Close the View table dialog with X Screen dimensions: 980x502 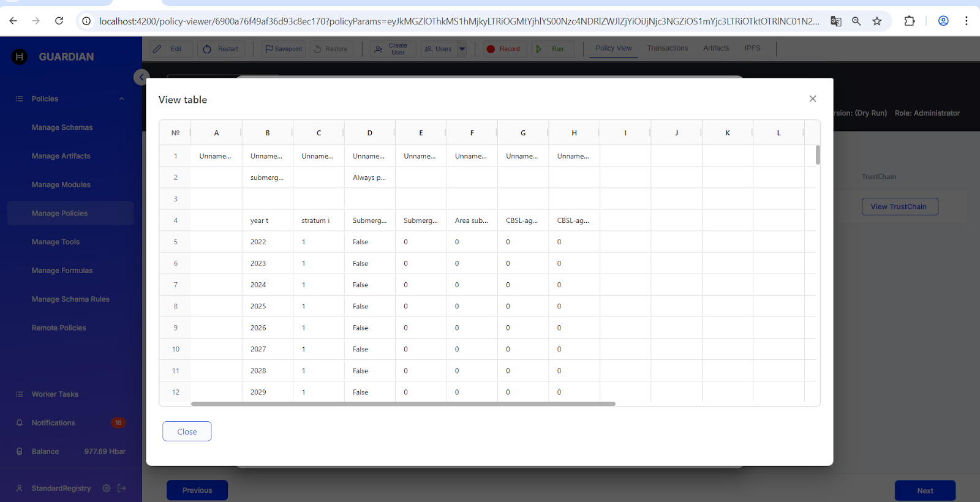(813, 99)
